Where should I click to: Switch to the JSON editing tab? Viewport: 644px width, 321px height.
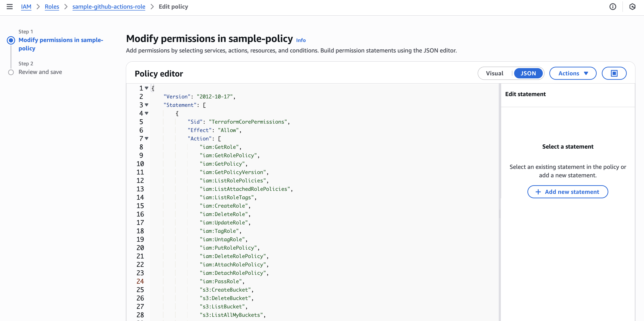tap(528, 73)
